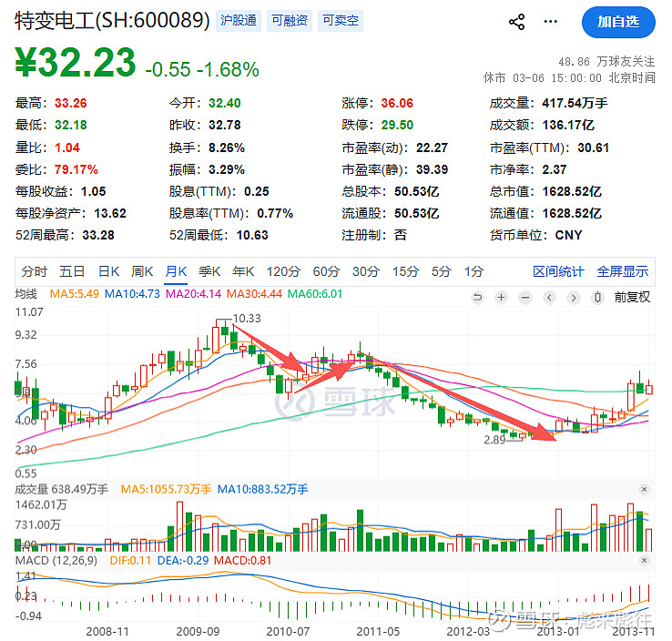Viewport: 672px width, 641px height.
Task: Move chart right with right chevron icon
Action: [574, 297]
